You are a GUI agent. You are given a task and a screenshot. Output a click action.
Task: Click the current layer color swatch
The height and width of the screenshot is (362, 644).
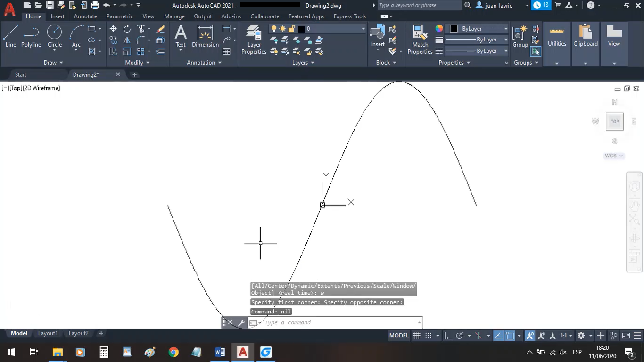(302, 29)
